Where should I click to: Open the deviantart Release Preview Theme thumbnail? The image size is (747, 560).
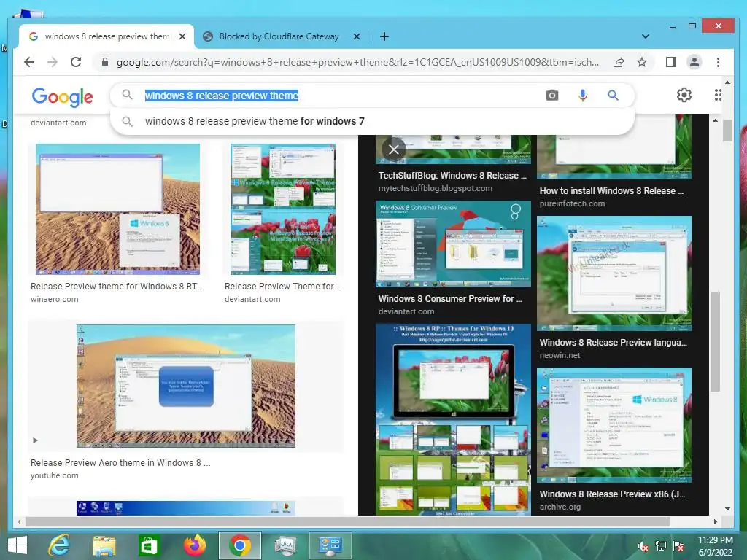tap(283, 209)
